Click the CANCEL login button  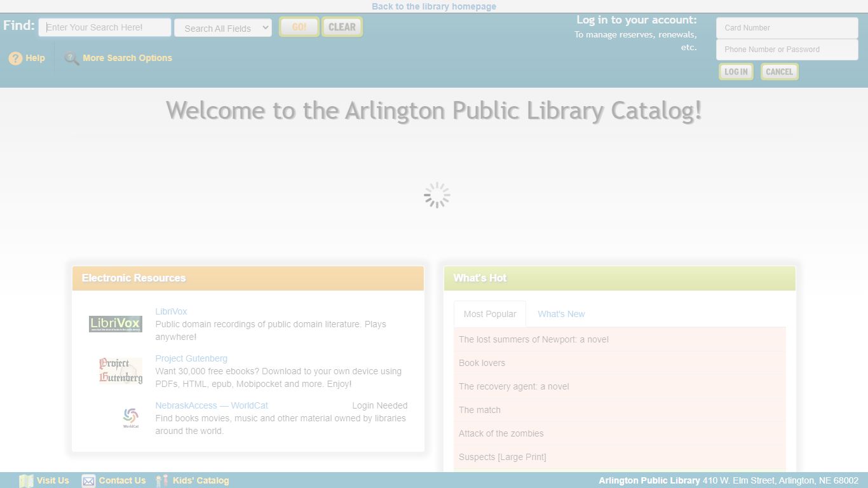click(779, 72)
